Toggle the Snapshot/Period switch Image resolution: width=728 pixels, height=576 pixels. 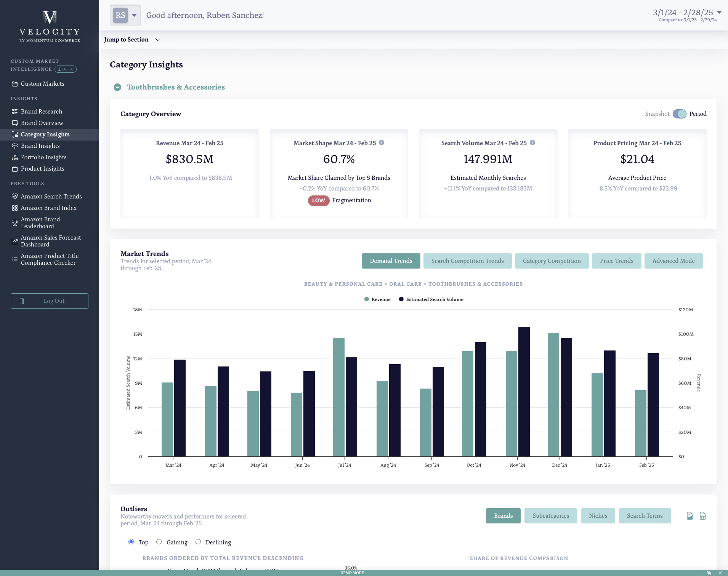point(679,114)
